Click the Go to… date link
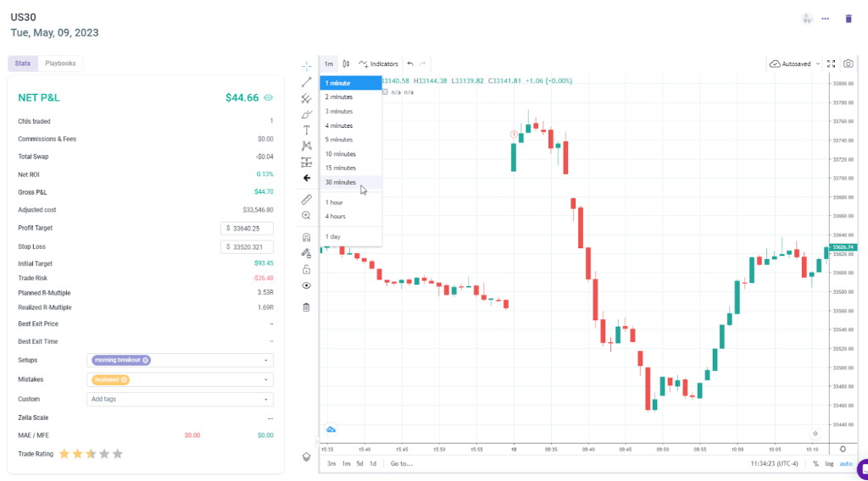This screenshot has width=868, height=481. click(401, 463)
